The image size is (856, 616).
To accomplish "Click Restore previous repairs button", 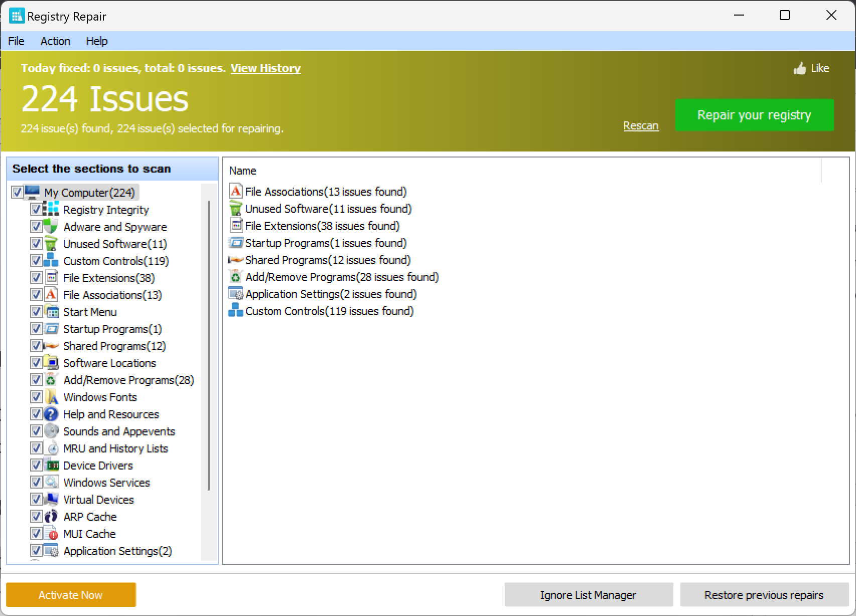I will (x=764, y=595).
